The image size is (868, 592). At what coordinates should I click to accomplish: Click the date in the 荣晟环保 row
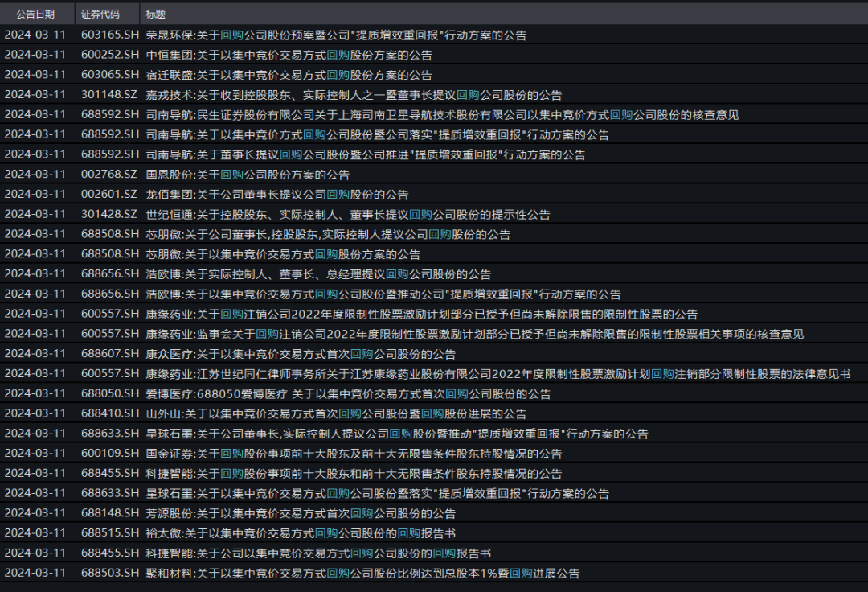pyautogui.click(x=35, y=35)
